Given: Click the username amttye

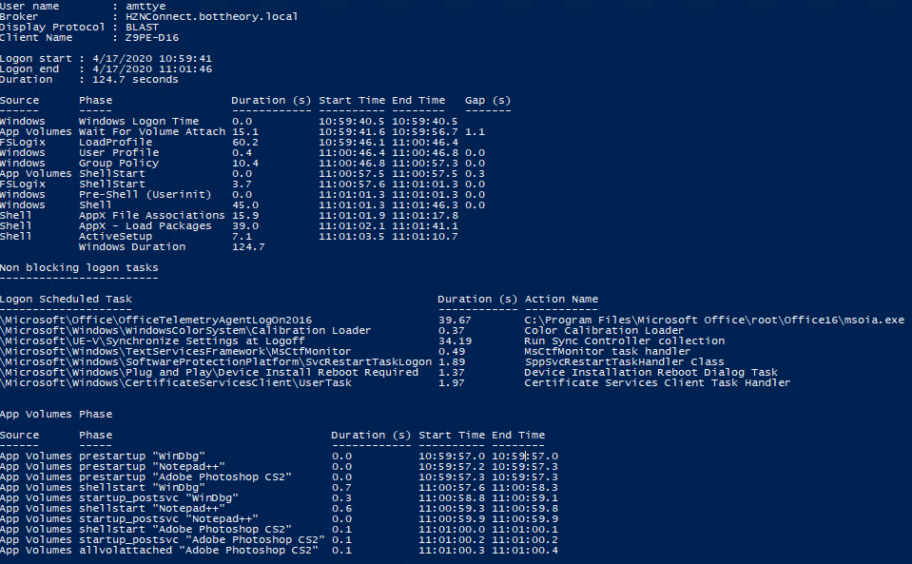Looking at the screenshot, I should pyautogui.click(x=145, y=6).
